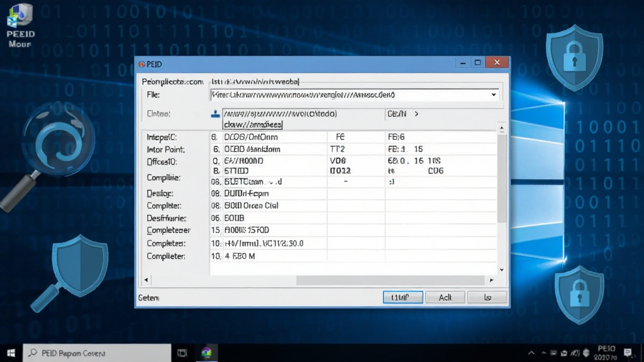Select the 'FB:6' value cell
Screen dimensions: 644x362
coord(396,136)
